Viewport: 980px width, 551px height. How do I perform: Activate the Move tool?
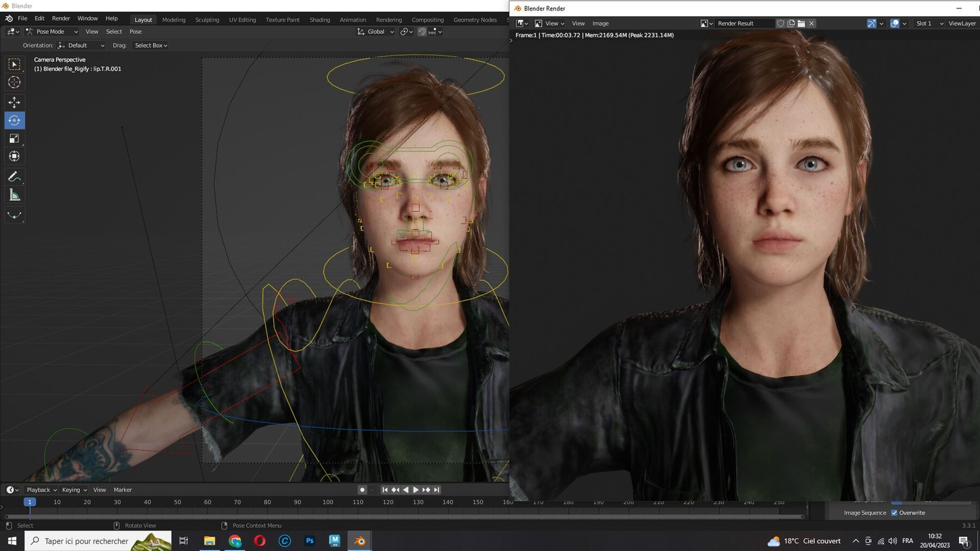click(14, 102)
